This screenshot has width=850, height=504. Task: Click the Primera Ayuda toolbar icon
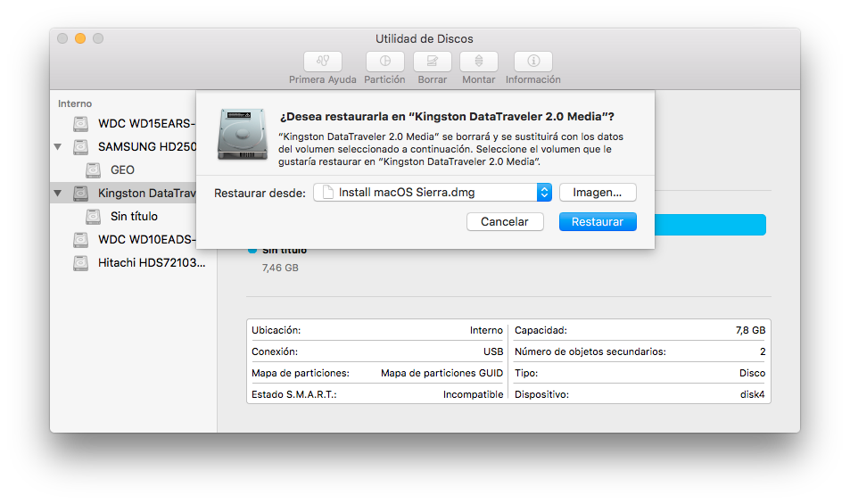point(323,62)
